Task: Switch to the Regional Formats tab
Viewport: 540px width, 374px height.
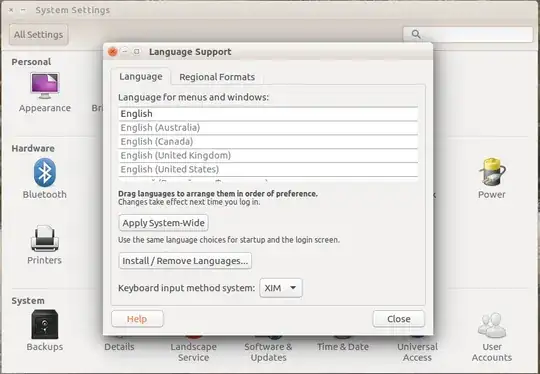Action: (217, 77)
